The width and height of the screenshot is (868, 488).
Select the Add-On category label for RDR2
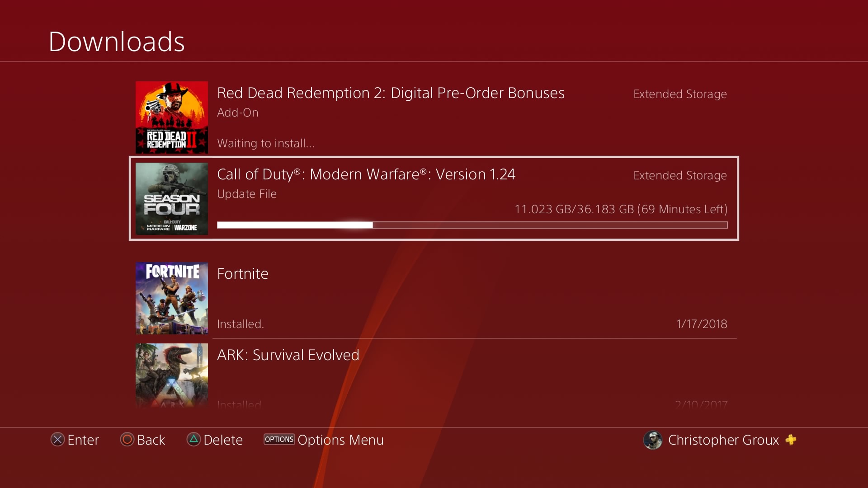pos(238,112)
